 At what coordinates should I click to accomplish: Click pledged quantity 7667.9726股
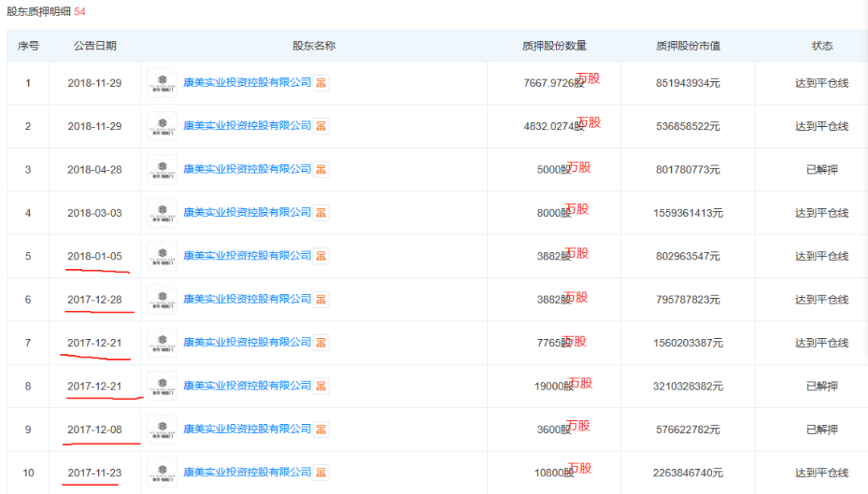pos(554,83)
